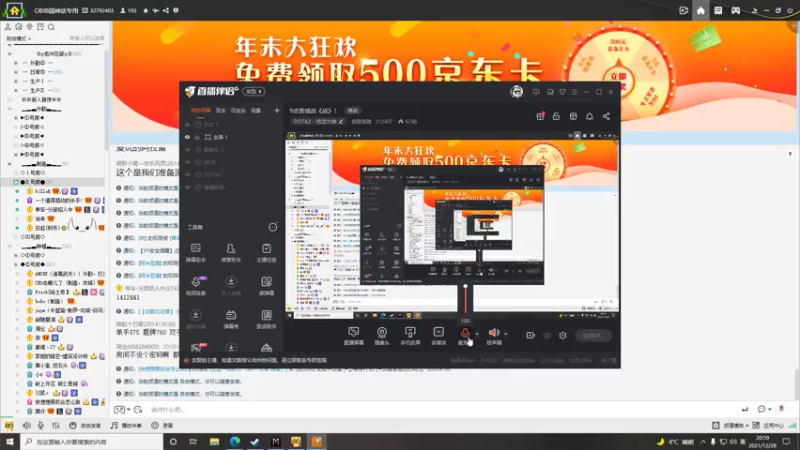Click the padlock icon in stream header

coord(556,116)
